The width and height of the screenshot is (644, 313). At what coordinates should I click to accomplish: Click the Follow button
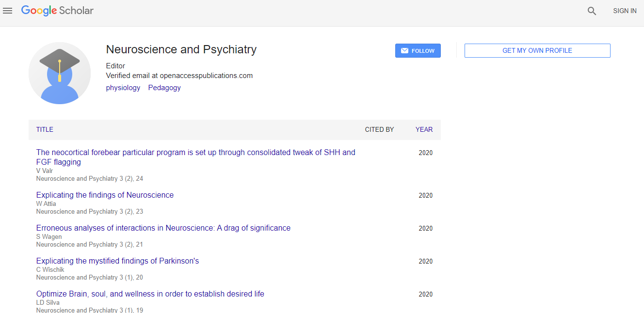[418, 51]
